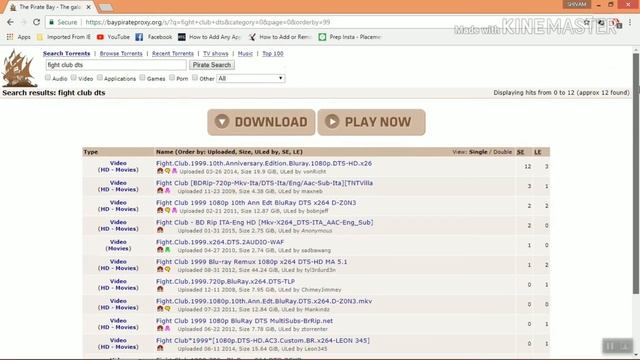Bookmark this page with the star icon
The image size is (640, 360).
coord(587,22)
